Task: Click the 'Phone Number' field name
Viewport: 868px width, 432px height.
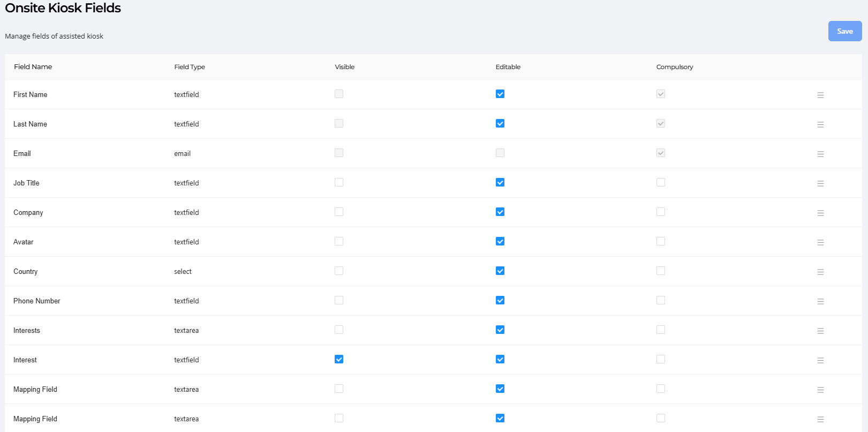Action: coord(37,301)
